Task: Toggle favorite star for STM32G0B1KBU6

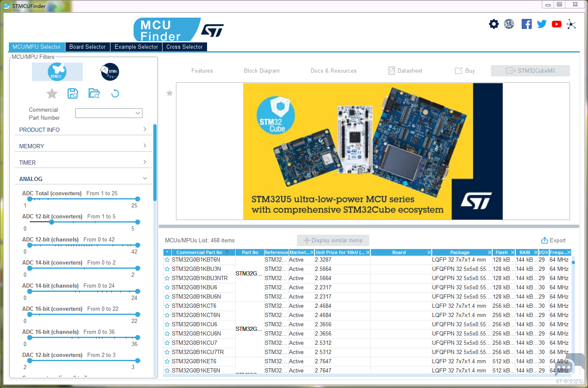Action: pos(167,288)
